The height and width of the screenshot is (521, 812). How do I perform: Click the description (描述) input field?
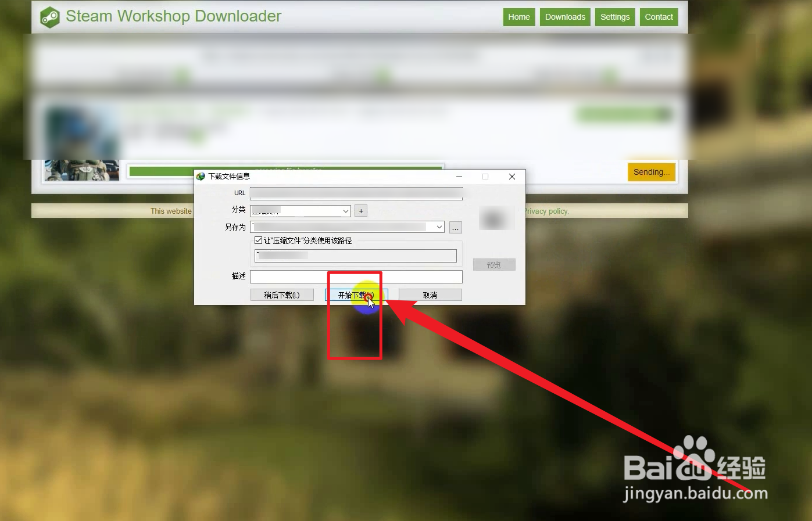[x=356, y=276]
